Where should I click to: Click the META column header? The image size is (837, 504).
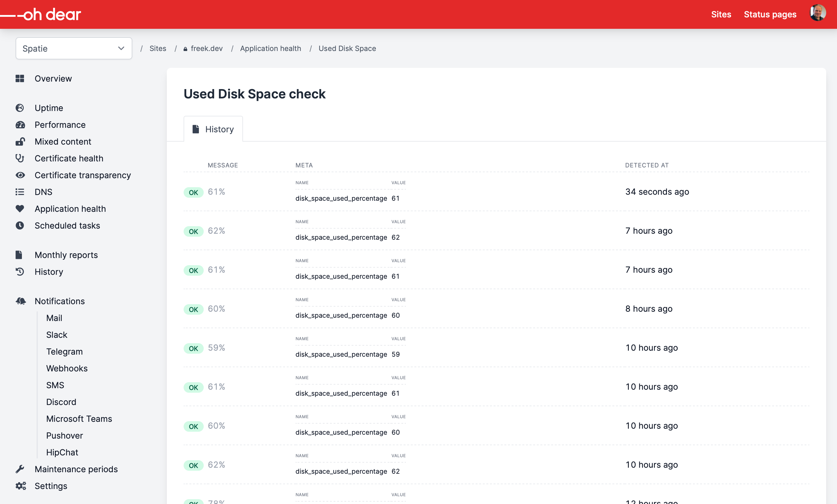304,165
